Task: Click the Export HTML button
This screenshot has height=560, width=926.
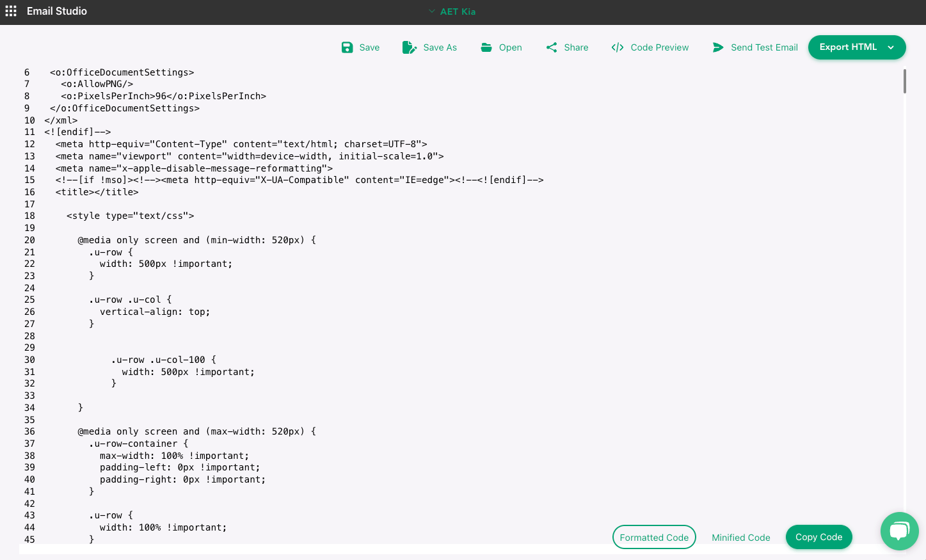Action: coord(857,47)
